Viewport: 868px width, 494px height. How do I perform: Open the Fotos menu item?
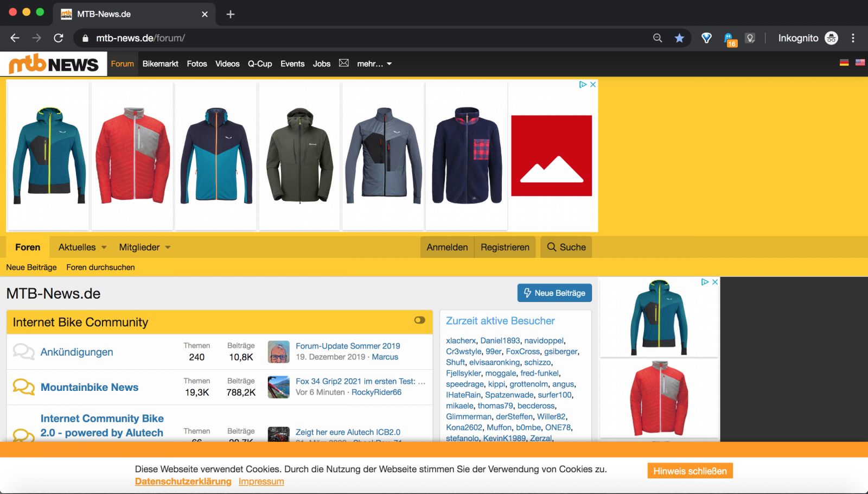pyautogui.click(x=197, y=64)
